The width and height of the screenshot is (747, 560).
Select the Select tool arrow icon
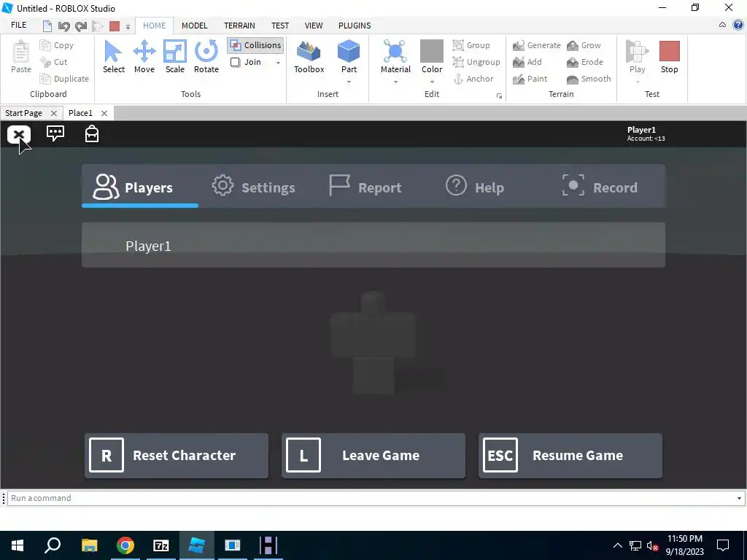pyautogui.click(x=113, y=52)
